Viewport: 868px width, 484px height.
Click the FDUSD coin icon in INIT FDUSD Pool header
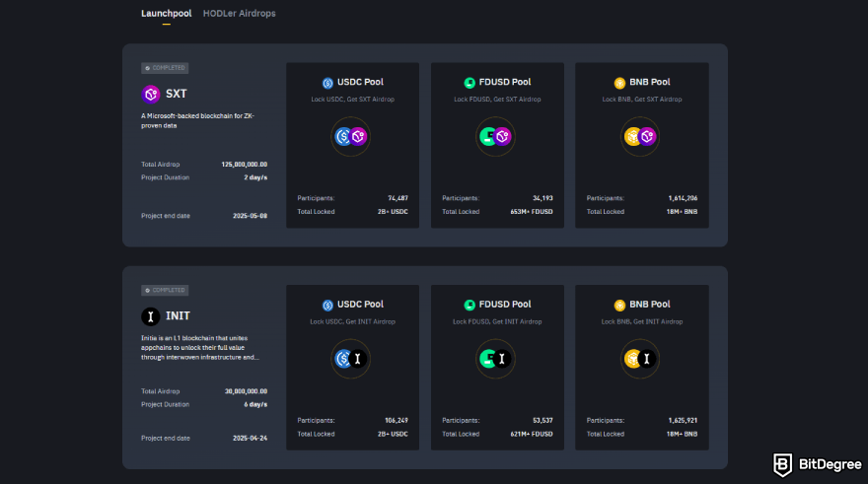tap(470, 305)
